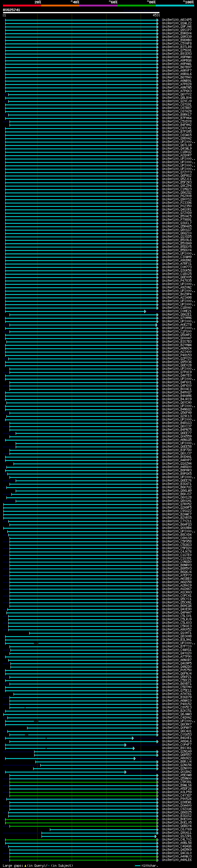Screen dimensions: 197x868
Task: Select the UniRef100_A7P6K3 label
Action: click(177, 91)
